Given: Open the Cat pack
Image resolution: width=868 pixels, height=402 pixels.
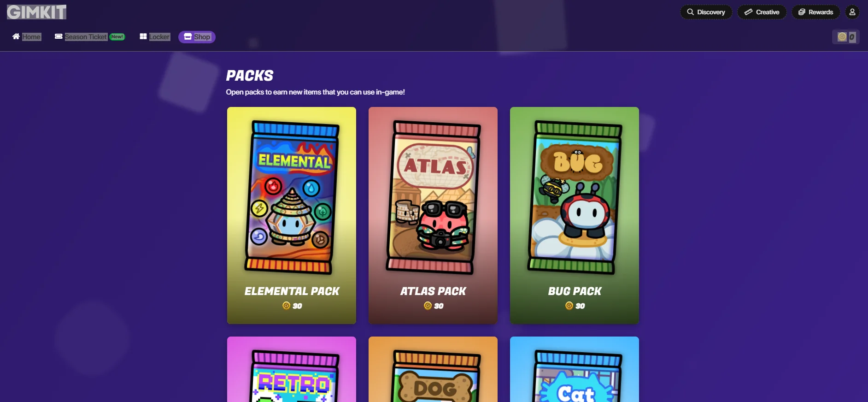Looking at the screenshot, I should tap(575, 369).
